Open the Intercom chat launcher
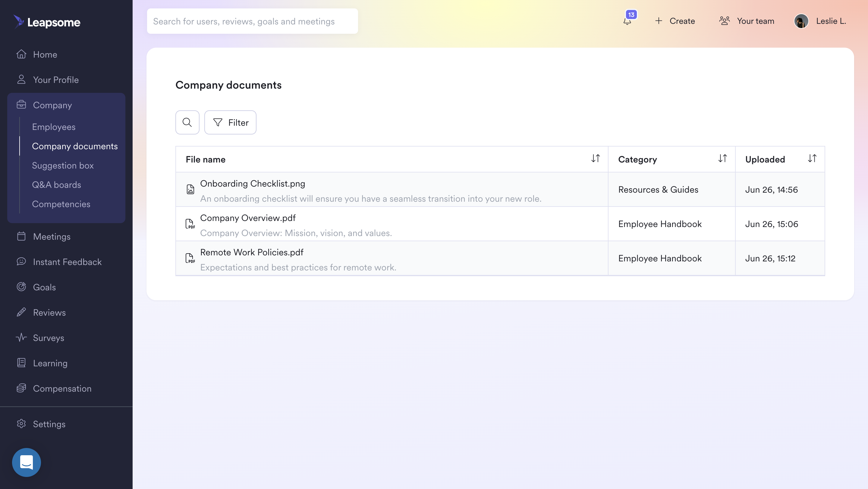868x489 pixels. click(26, 462)
